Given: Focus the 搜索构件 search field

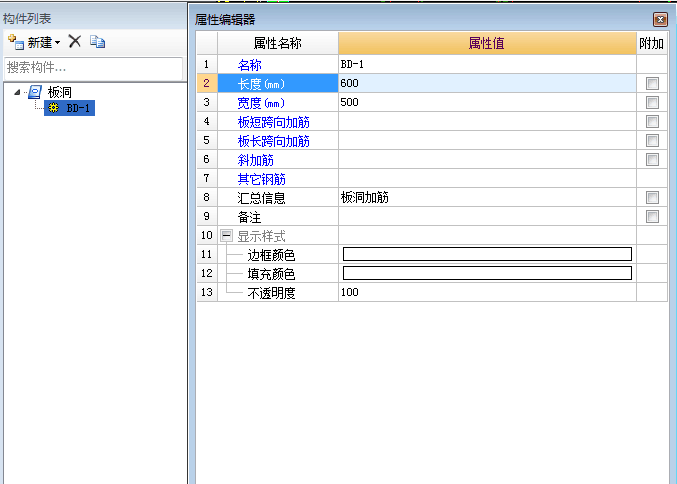Looking at the screenshot, I should 93,67.
